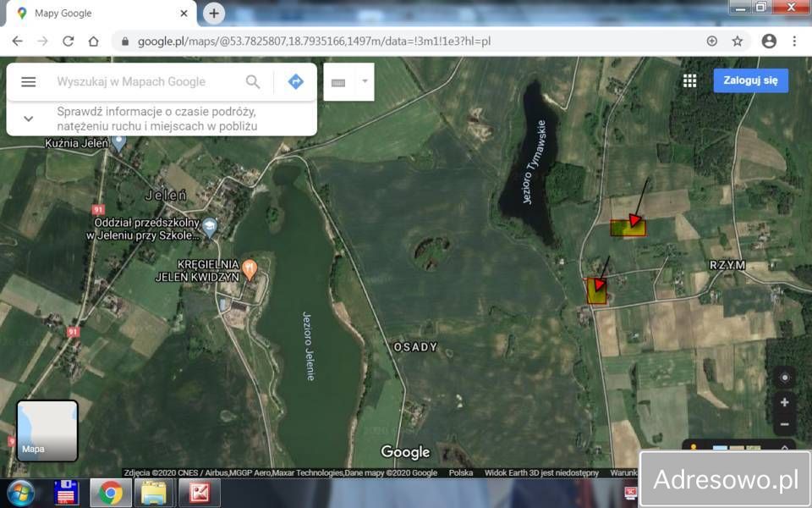
Task: Click the Jezioro Jelenie lake label
Action: (x=309, y=346)
